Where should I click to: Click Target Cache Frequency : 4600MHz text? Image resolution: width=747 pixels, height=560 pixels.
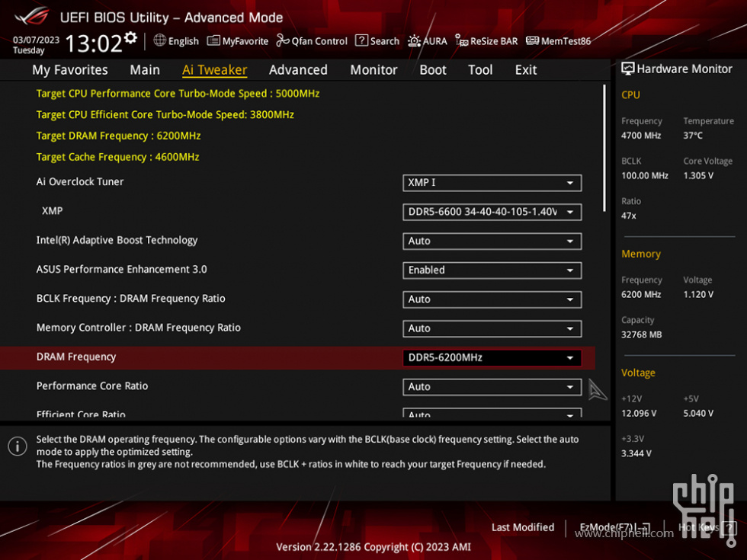tap(117, 157)
